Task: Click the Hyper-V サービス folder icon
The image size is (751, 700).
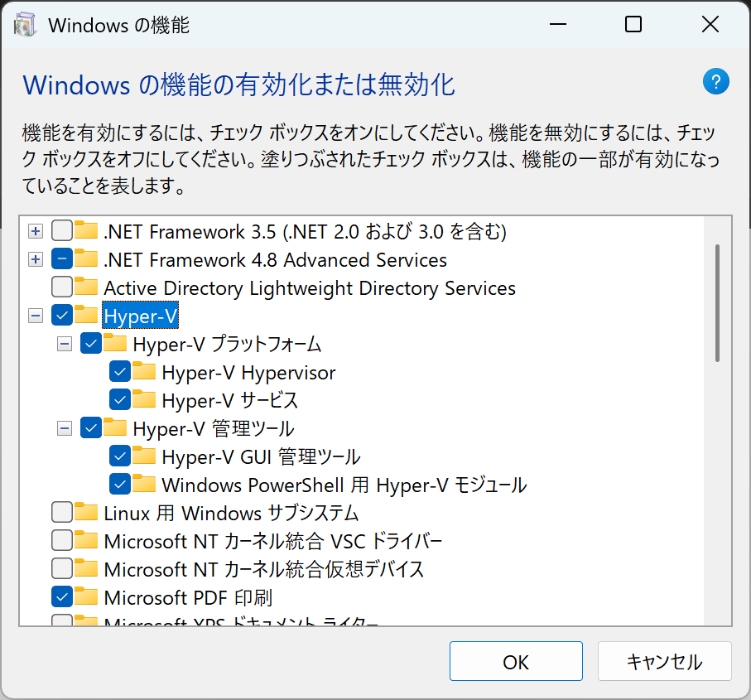Action: pyautogui.click(x=144, y=399)
